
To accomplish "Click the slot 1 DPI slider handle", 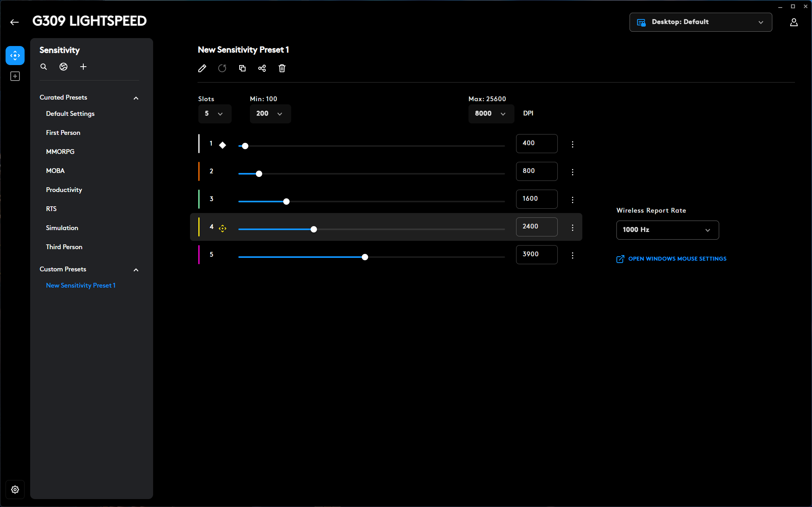I will point(245,146).
